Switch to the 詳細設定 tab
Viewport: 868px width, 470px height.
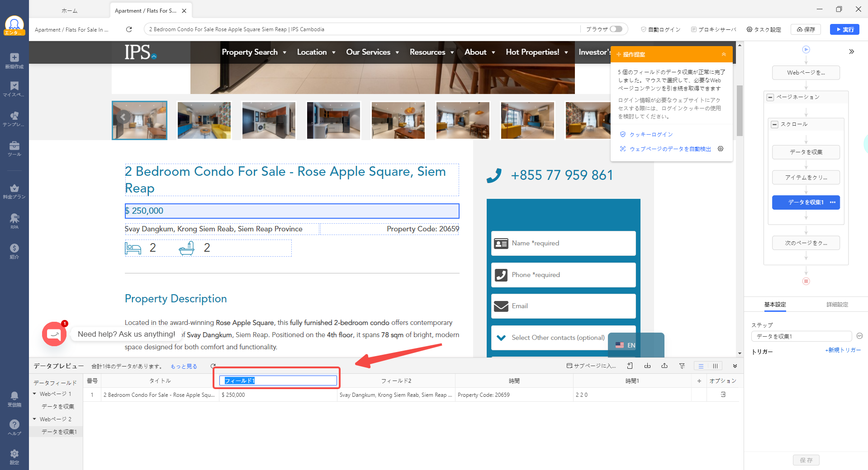coord(837,305)
